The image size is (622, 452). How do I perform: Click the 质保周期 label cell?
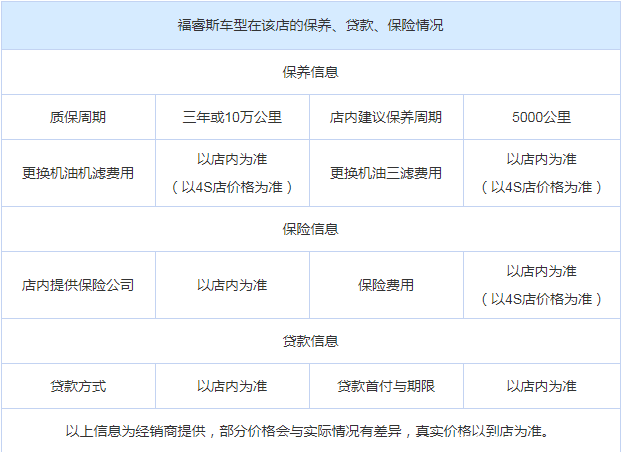(78, 117)
